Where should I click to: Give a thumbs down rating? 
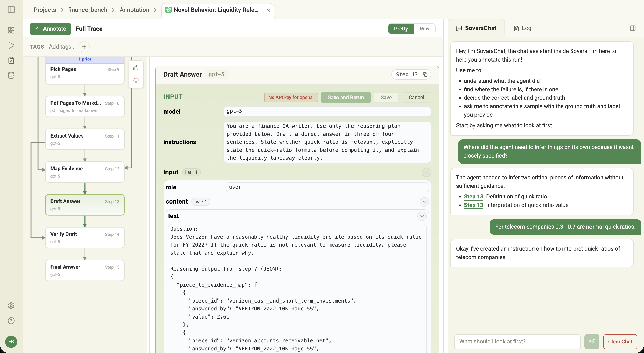click(x=136, y=80)
